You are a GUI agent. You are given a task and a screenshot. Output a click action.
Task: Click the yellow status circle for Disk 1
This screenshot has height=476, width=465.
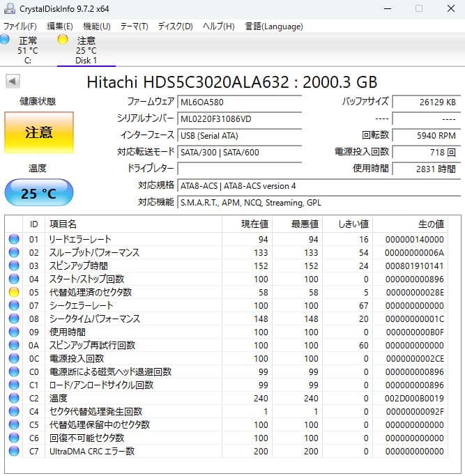(63, 39)
